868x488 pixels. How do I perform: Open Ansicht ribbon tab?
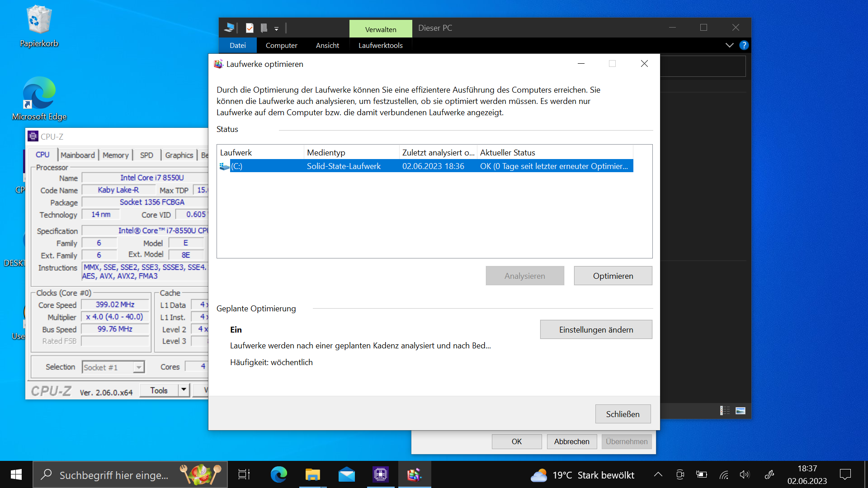[327, 45]
